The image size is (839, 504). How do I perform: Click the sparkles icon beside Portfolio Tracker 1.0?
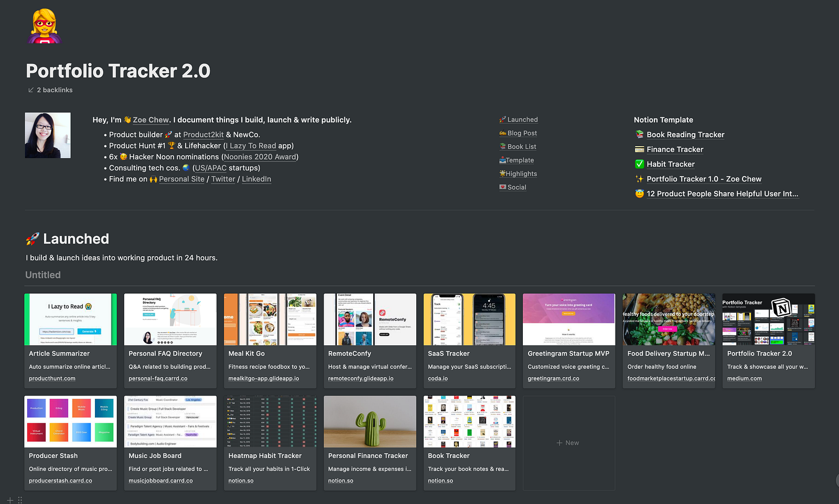coord(639,179)
